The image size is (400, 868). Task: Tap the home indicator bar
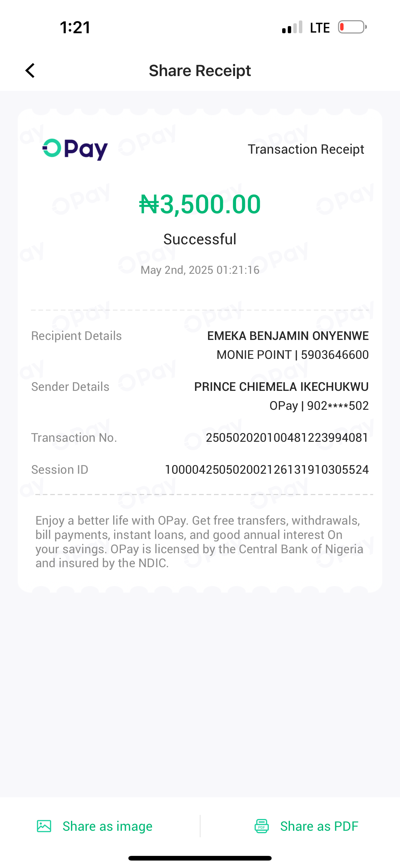200,858
